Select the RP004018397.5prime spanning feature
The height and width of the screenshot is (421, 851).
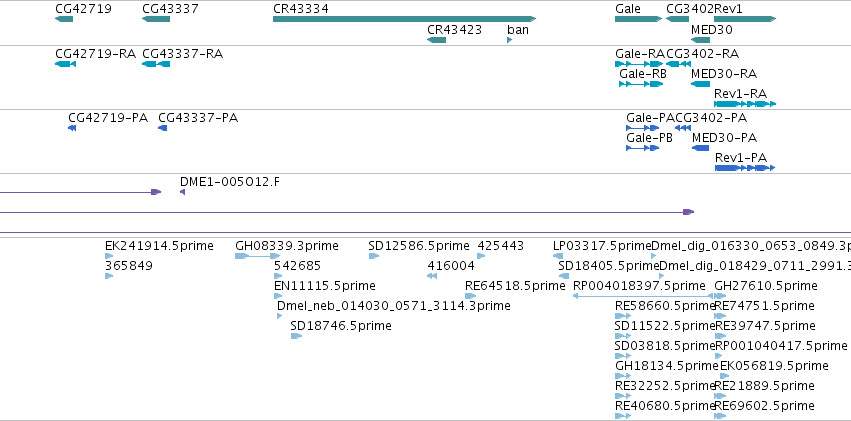pos(643,296)
